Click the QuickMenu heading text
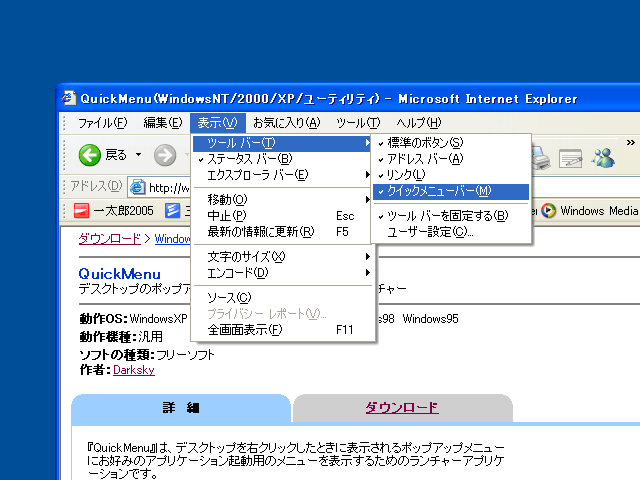640x480 pixels. tap(120, 273)
